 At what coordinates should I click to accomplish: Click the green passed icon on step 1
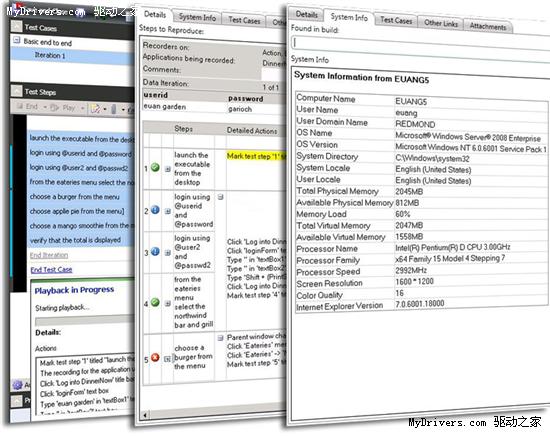tap(155, 168)
